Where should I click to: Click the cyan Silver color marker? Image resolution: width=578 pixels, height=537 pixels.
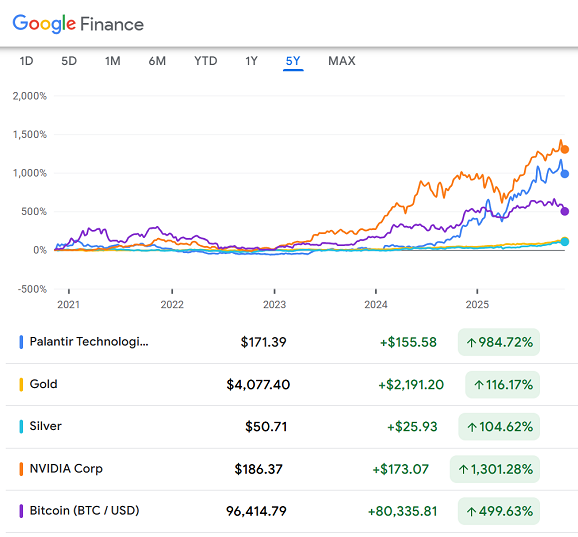click(21, 427)
